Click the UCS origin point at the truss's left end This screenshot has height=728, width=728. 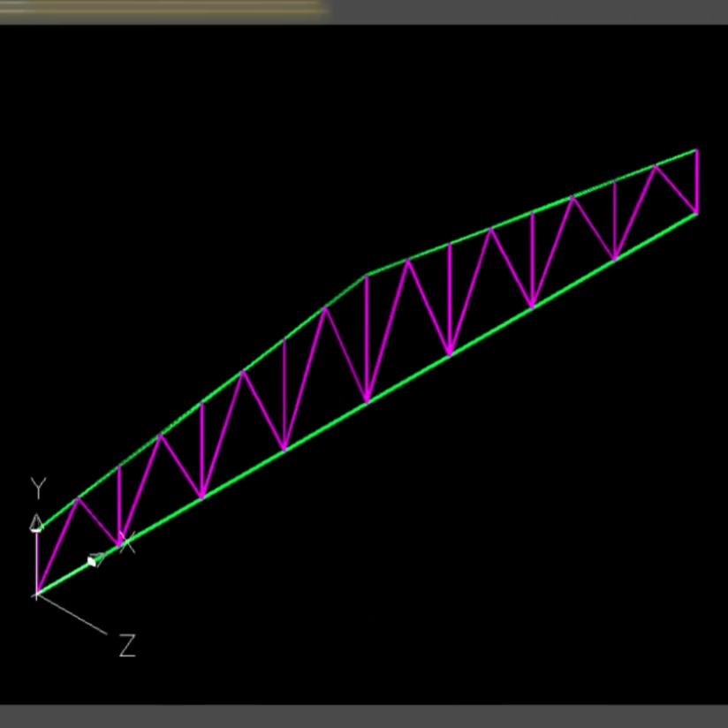37,595
